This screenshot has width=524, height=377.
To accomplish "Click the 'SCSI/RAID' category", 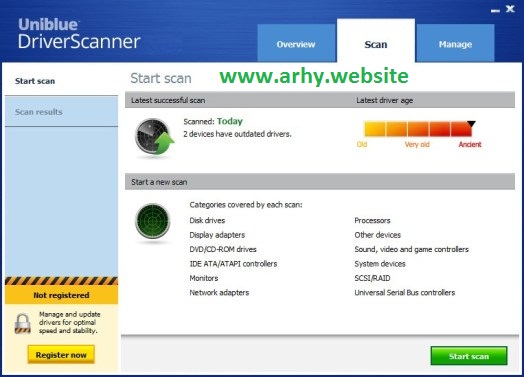I will (x=372, y=278).
